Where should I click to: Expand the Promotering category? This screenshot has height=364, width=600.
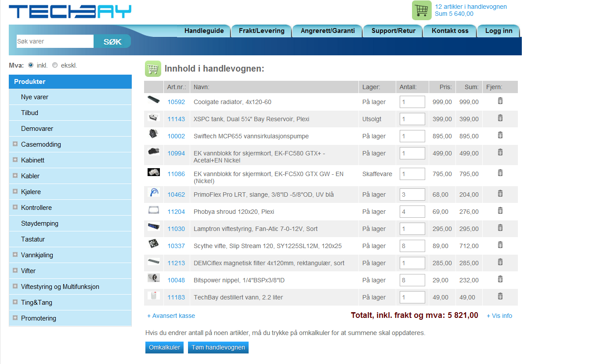(x=15, y=318)
